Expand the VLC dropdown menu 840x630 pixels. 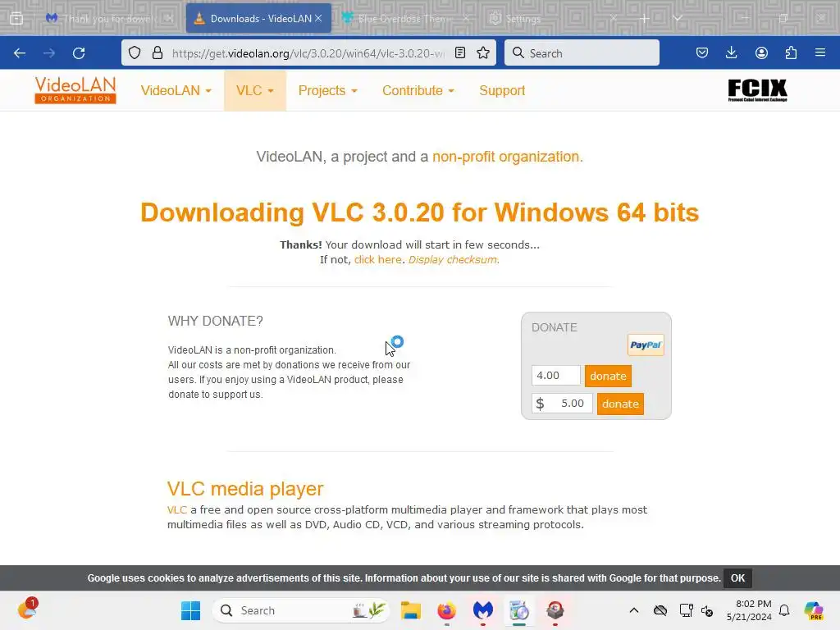point(255,90)
